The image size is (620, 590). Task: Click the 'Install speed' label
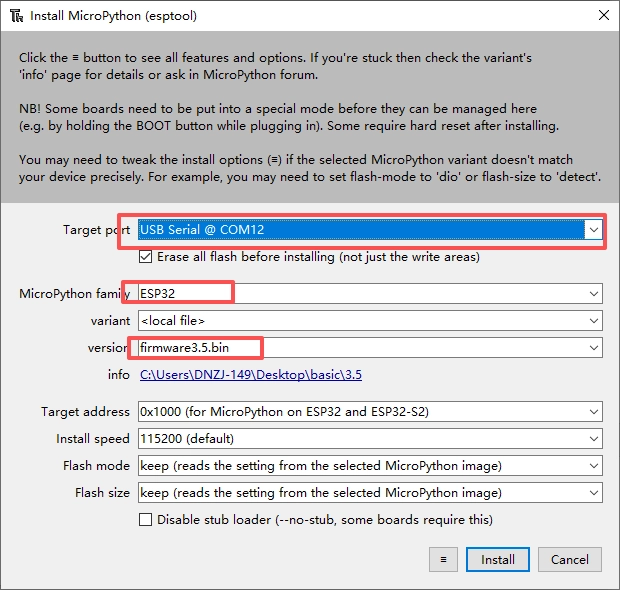(x=93, y=439)
